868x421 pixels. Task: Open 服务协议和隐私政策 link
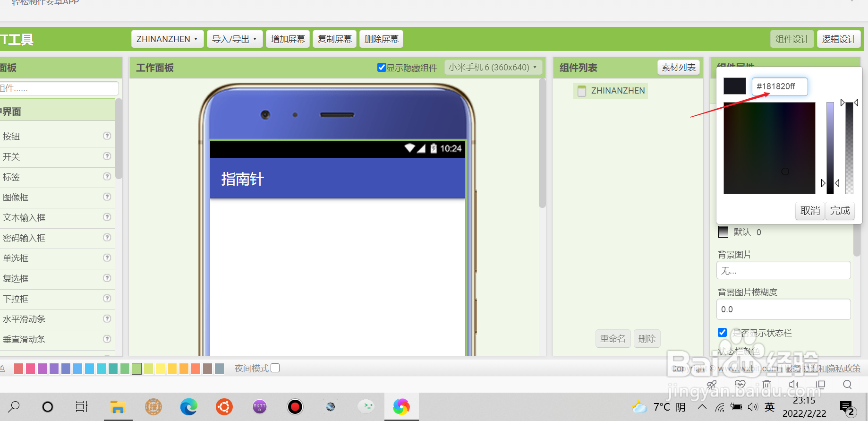823,369
